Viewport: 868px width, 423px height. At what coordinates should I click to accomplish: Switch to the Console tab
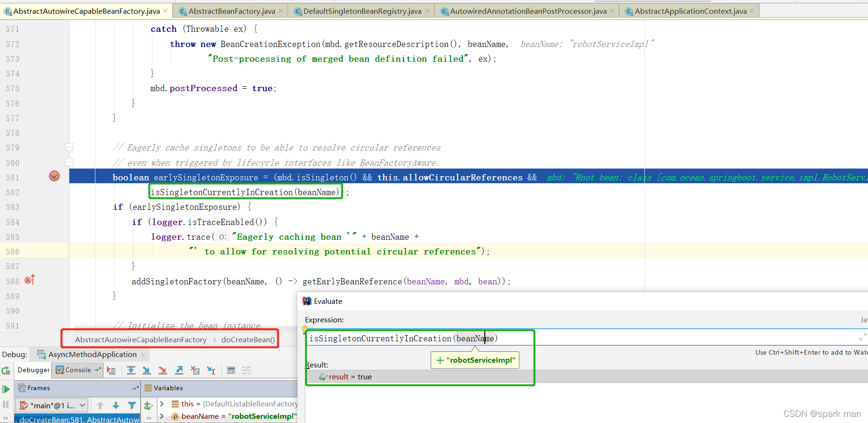coord(78,370)
